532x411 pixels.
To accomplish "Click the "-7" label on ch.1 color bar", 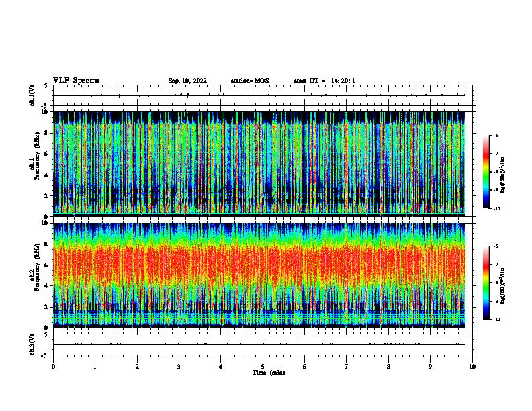I will click(496, 154).
